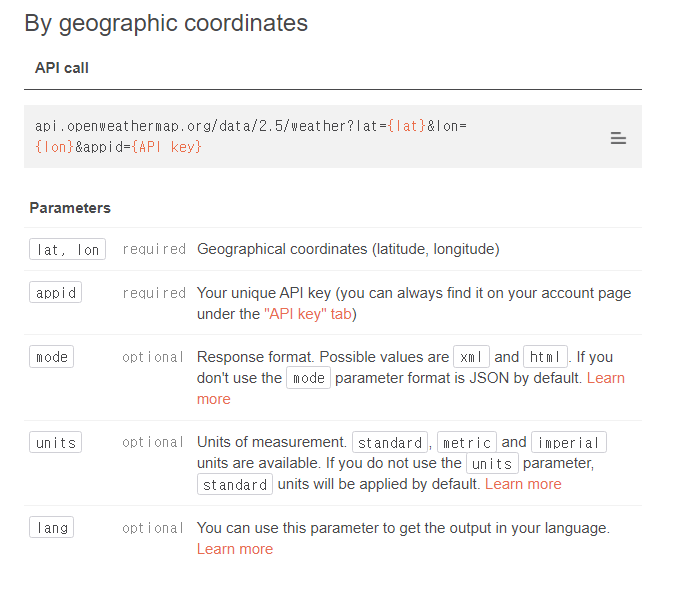
Task: Click Learn more link for mode parameter
Action: tap(605, 378)
